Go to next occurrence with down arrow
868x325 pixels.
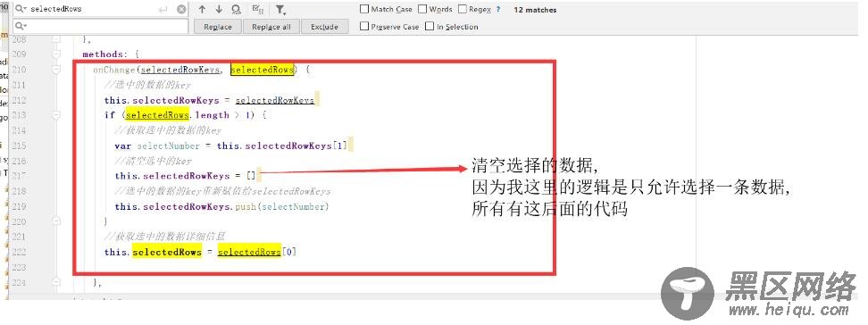pos(219,10)
